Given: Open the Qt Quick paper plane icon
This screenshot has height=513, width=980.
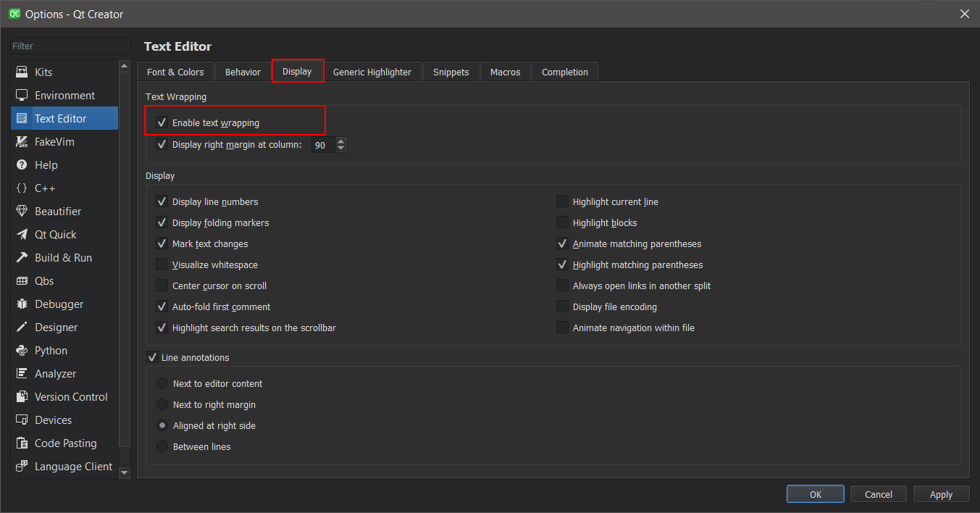Looking at the screenshot, I should point(22,235).
